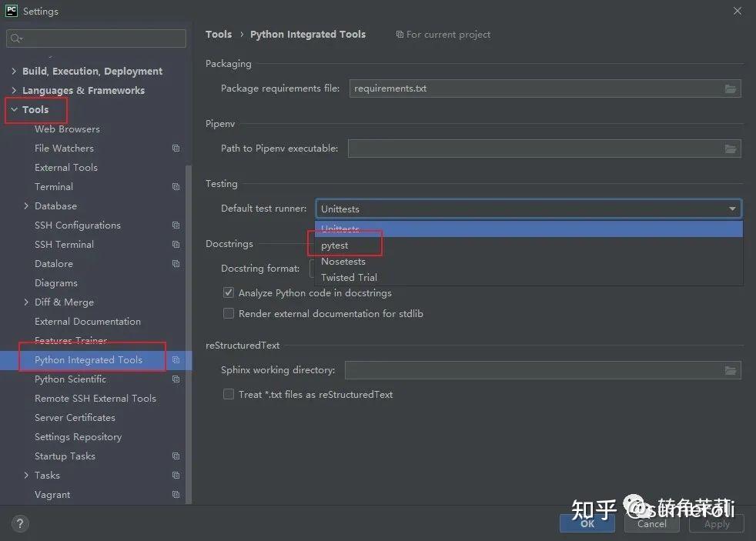Viewport: 756px width, 541px height.
Task: Click the search magnifier icon in Settings
Action: pos(16,38)
